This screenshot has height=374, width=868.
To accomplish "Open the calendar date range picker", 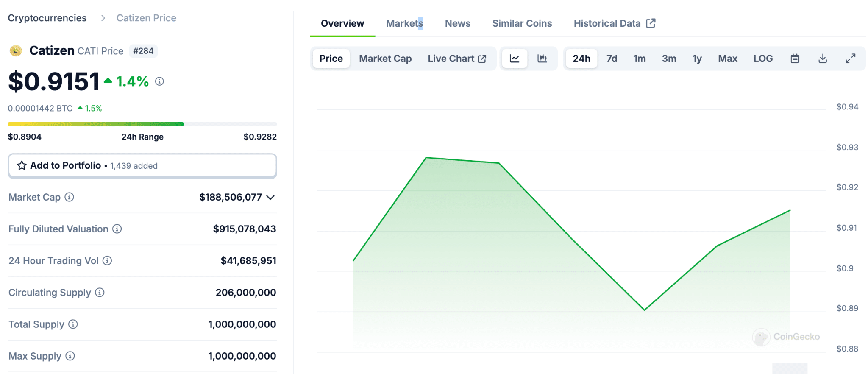I will 795,59.
